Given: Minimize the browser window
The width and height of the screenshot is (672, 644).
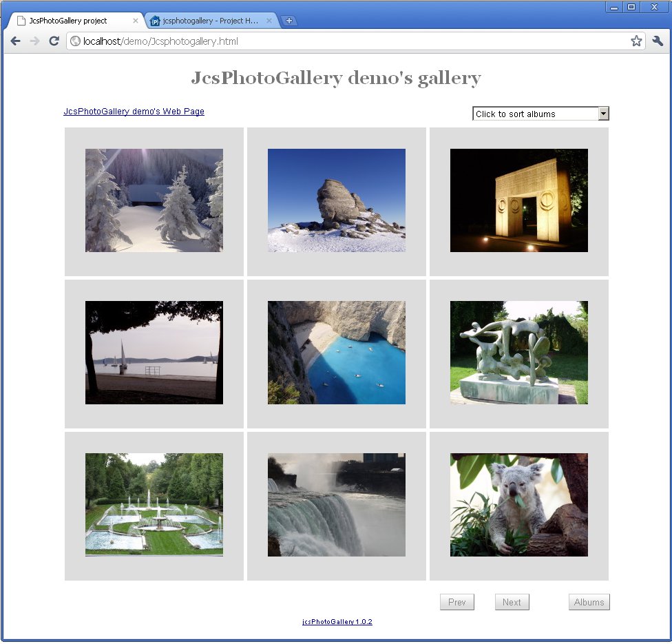Looking at the screenshot, I should 614,7.
